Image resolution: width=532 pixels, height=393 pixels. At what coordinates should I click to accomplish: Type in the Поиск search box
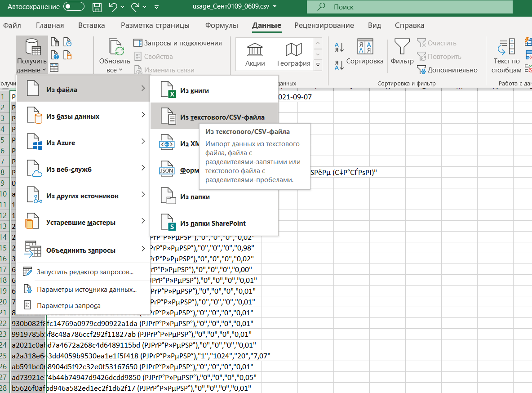(x=409, y=7)
